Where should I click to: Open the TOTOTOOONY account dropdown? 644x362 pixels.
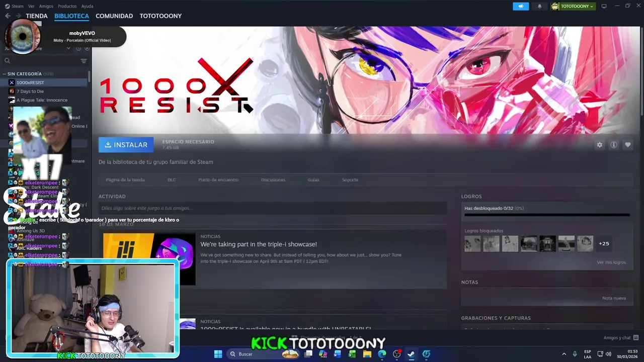573,6
